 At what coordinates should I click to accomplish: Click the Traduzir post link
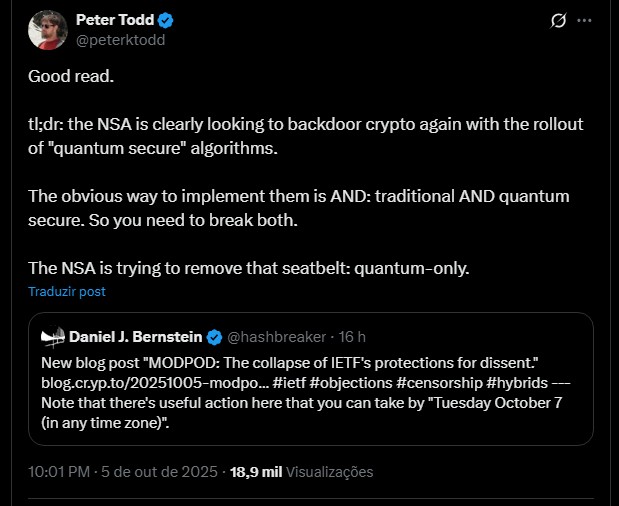(66, 292)
